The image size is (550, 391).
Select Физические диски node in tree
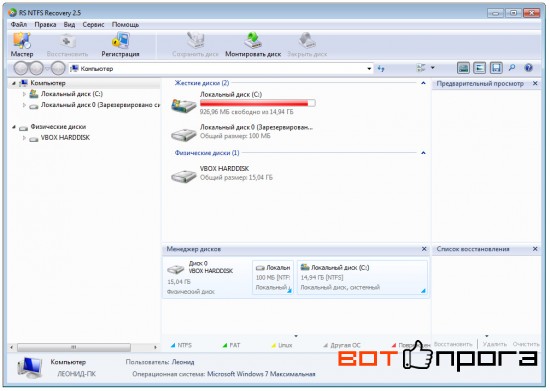pyautogui.click(x=58, y=127)
